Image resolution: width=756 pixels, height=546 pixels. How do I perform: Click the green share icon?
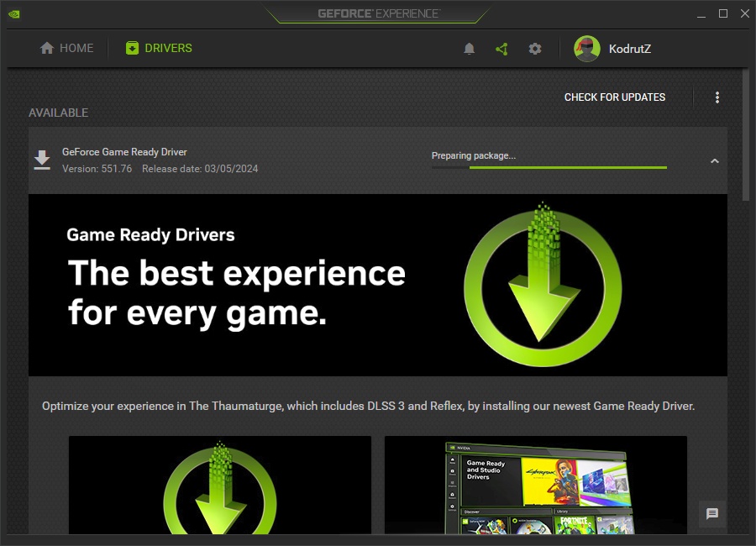[x=502, y=49]
